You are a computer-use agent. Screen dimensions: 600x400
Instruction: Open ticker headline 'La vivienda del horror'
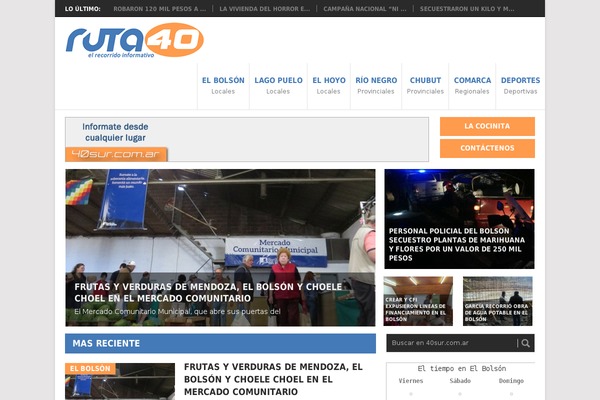point(265,9)
